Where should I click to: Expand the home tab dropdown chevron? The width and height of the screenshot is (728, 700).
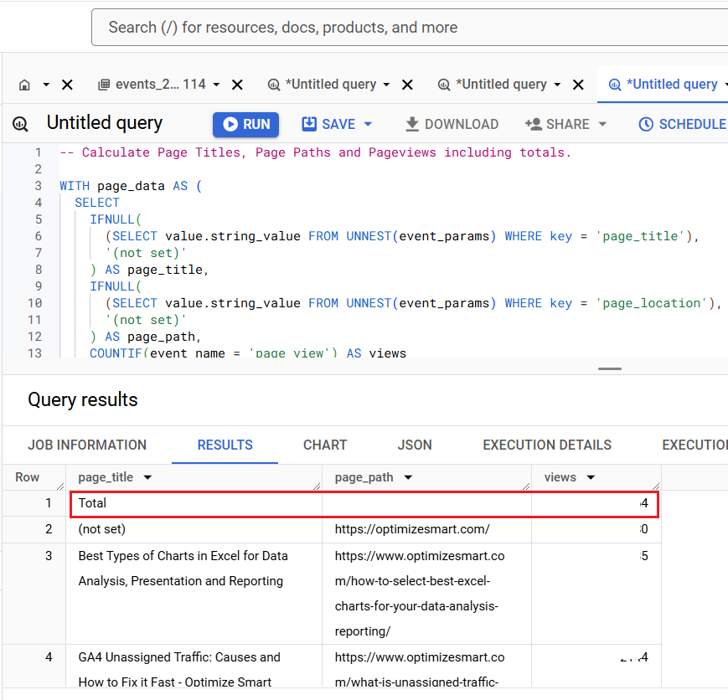tap(44, 84)
